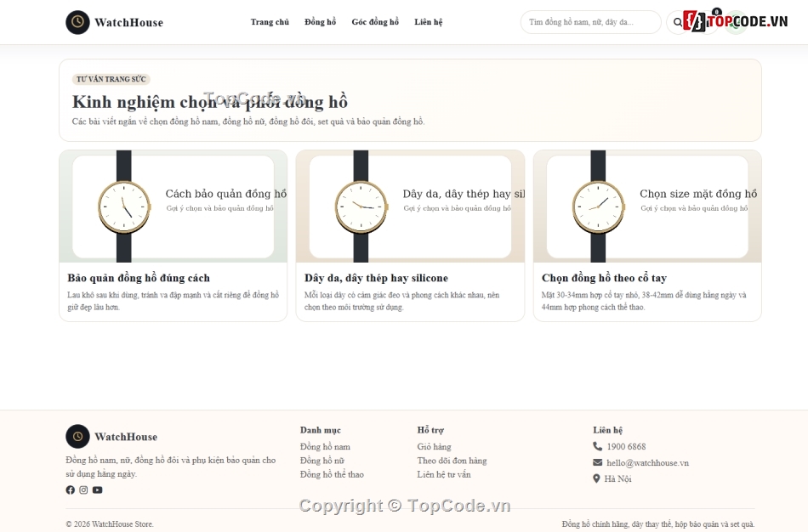Click the envelope icon beside hello@watchhouse.vn
This screenshot has width=808, height=532.
(597, 462)
